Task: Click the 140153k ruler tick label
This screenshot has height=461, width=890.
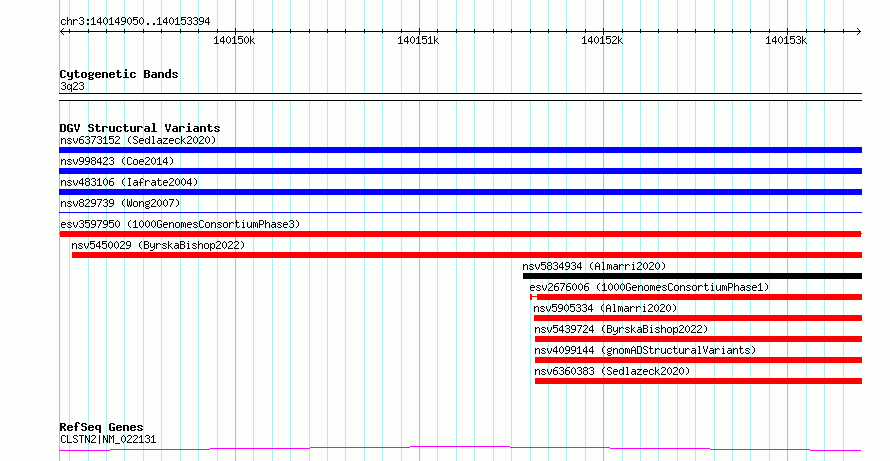Action: (x=786, y=40)
